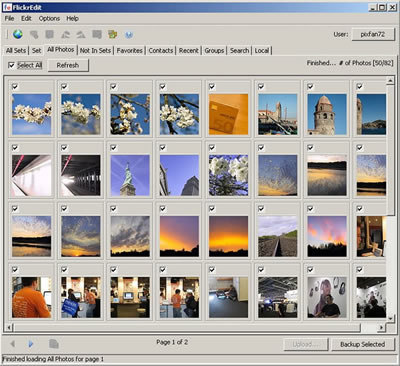Click the gray square icon after the tag icon

[x=50, y=34]
